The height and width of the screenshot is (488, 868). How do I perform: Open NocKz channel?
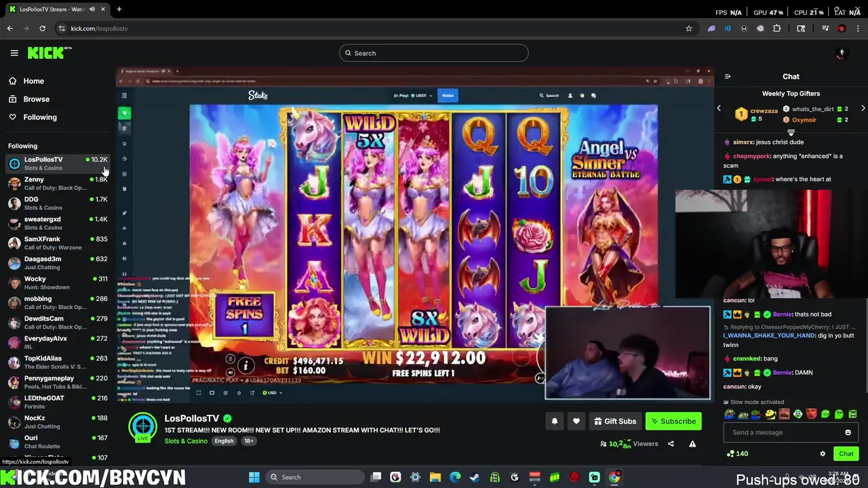tap(57, 422)
